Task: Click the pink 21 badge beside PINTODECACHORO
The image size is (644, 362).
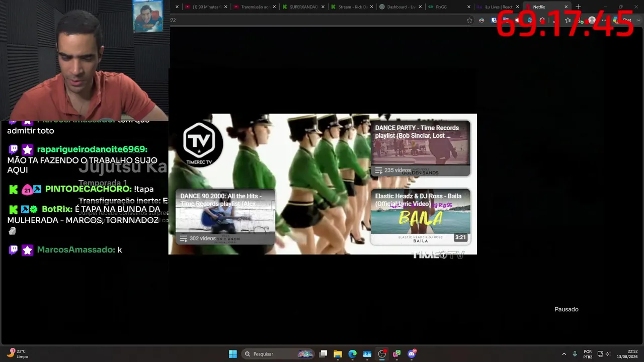Action: tap(27, 190)
